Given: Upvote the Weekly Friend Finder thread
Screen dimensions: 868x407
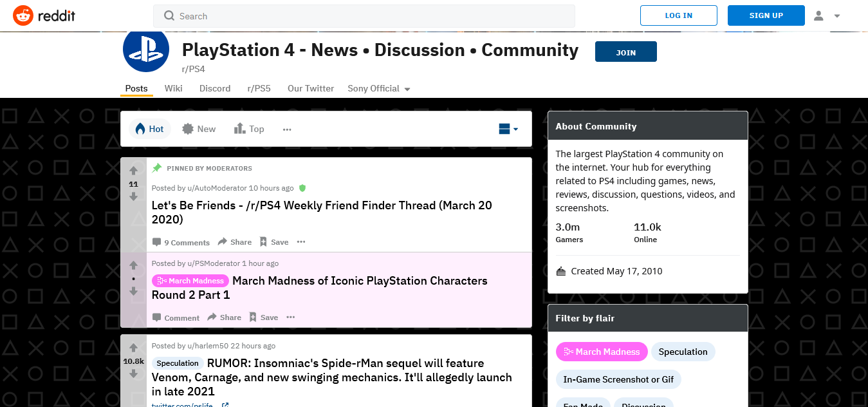Looking at the screenshot, I should (x=133, y=171).
